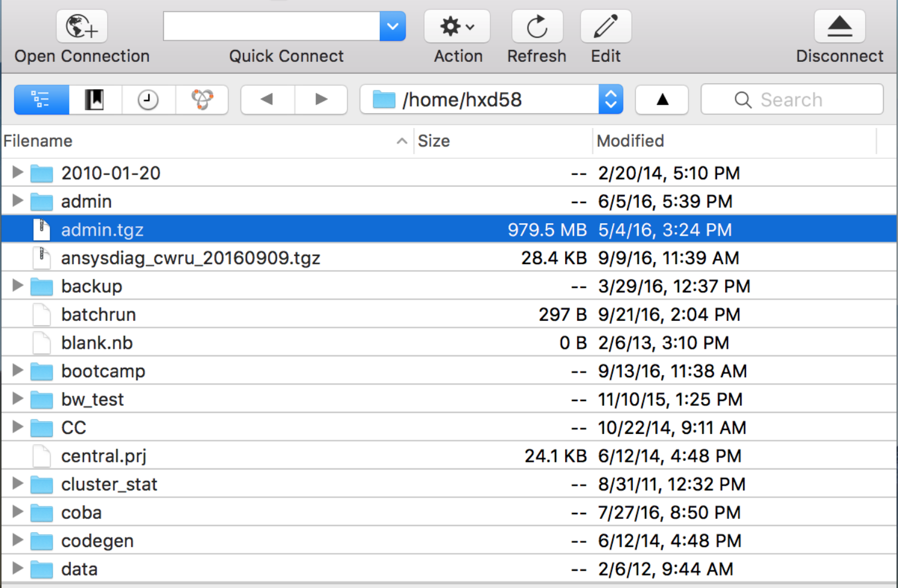This screenshot has width=898, height=588.
Task: Expand the bw_test folder
Action: (x=18, y=399)
